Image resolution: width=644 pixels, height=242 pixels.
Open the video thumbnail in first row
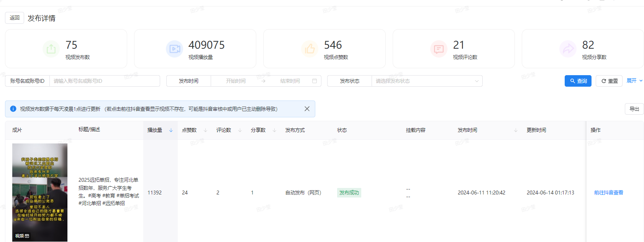40,192
